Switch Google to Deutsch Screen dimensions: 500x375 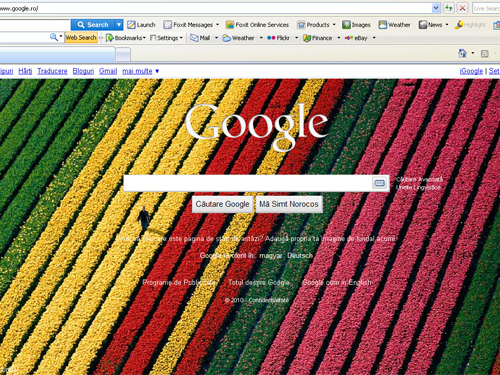pyautogui.click(x=300, y=255)
